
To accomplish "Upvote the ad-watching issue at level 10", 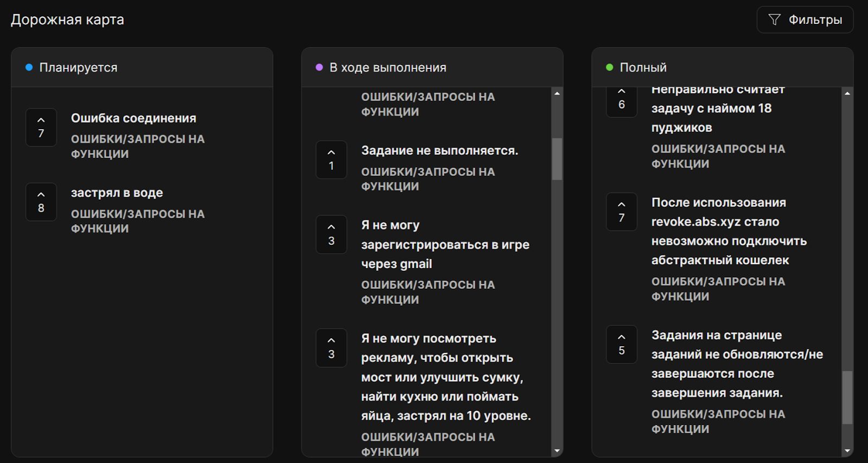I will [x=331, y=348].
